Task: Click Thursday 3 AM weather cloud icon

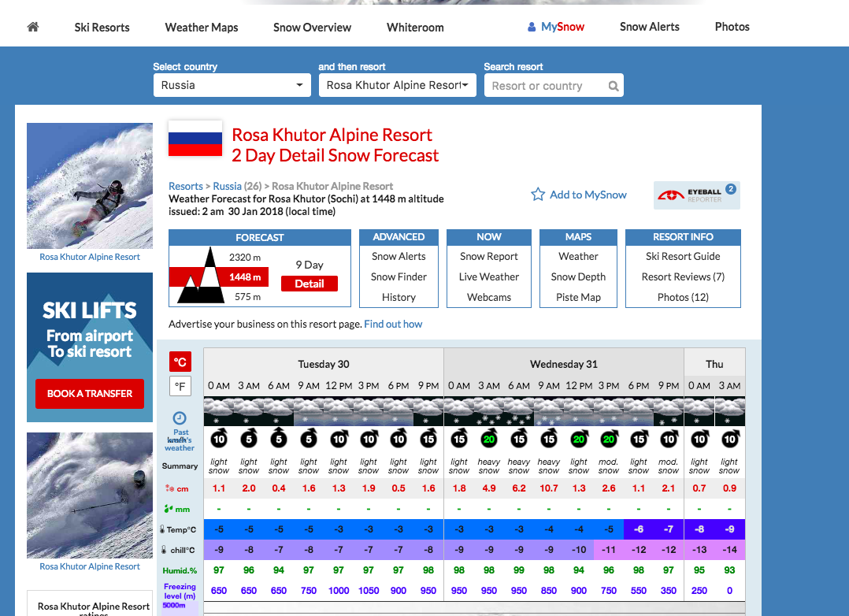Action: tap(730, 412)
